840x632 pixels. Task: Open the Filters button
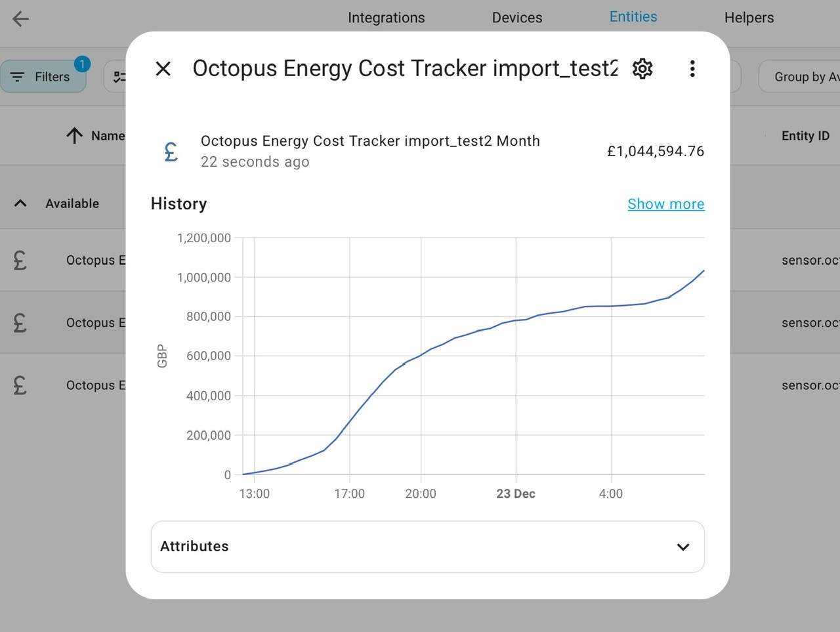(43, 77)
